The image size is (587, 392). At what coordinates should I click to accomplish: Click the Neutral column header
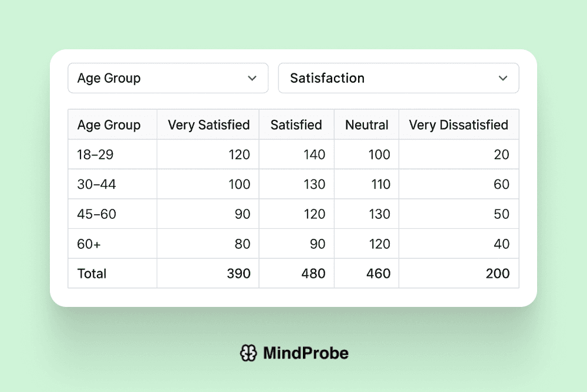(366, 124)
